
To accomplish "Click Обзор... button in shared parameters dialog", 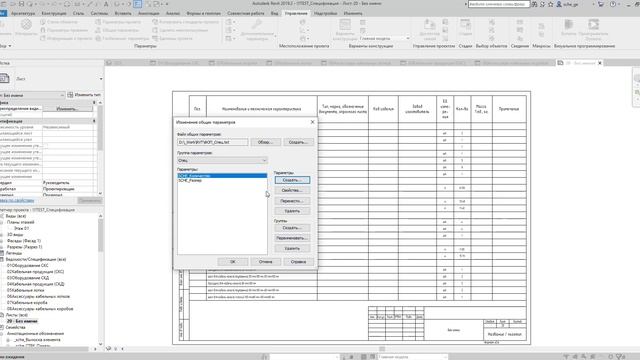I will [x=265, y=142].
